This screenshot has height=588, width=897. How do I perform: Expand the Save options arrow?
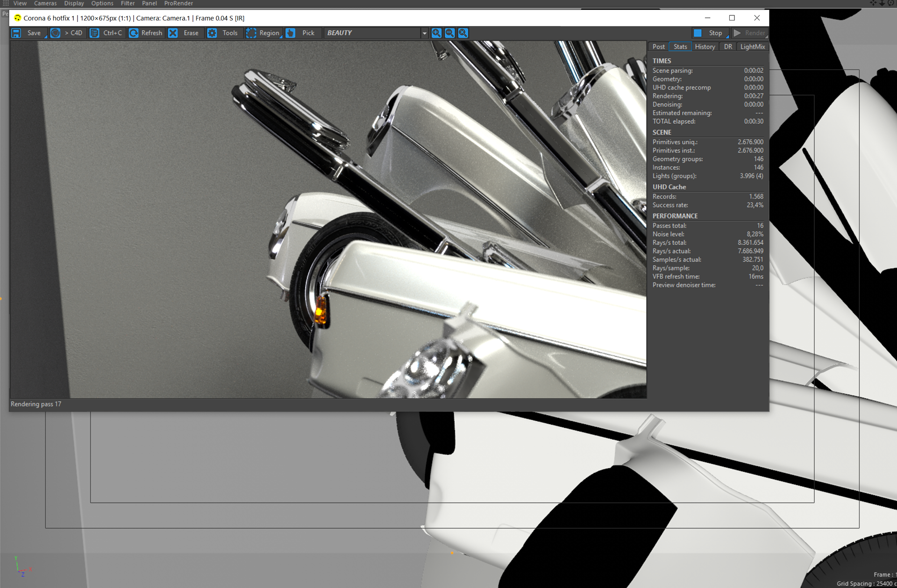click(46, 36)
